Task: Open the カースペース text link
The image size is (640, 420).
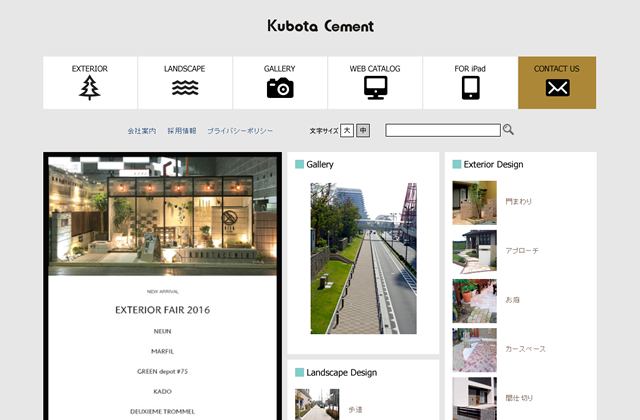Action: click(x=525, y=349)
